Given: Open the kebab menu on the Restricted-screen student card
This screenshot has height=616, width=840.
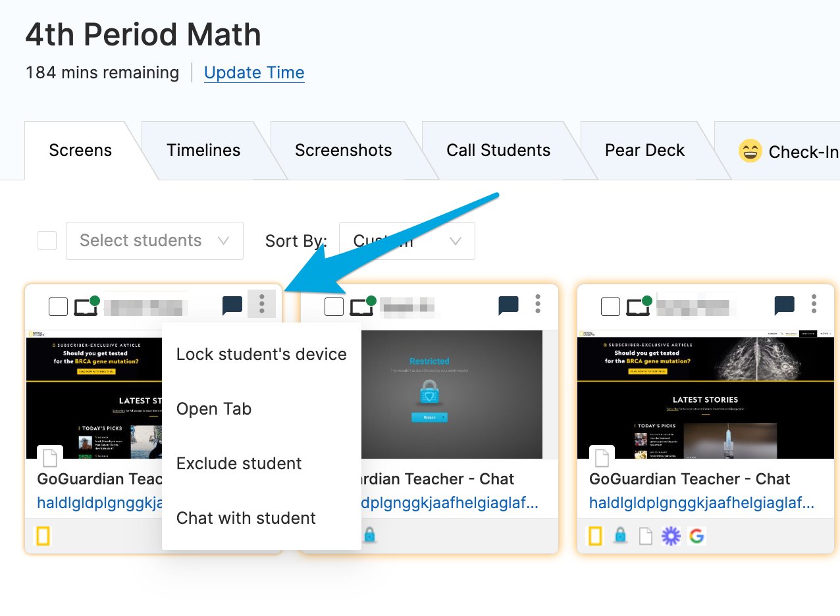Looking at the screenshot, I should [538, 303].
